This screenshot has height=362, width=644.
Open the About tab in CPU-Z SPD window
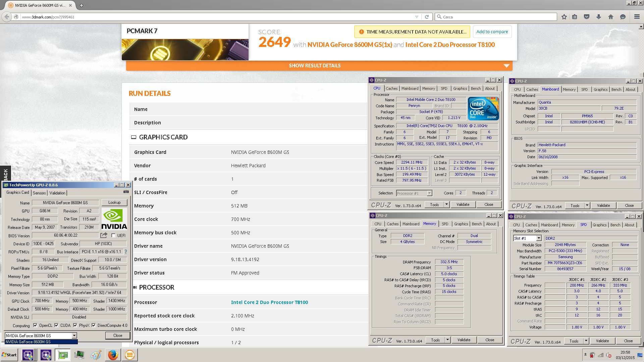pos(629,225)
